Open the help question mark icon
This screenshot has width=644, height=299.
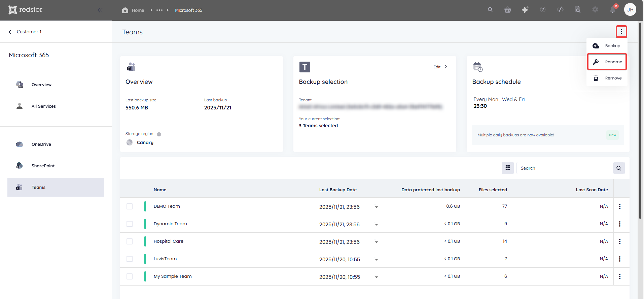(x=543, y=10)
